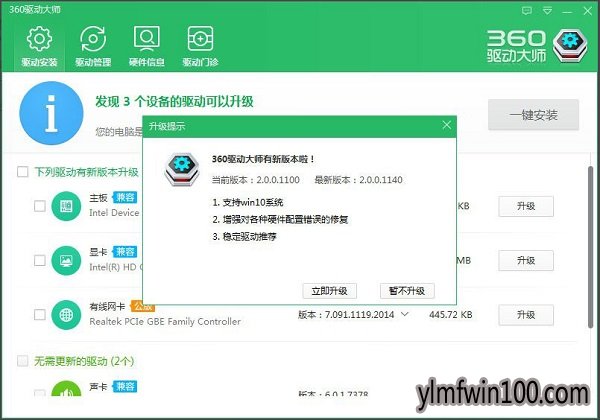Open the title bar dropdown menu icon
This screenshot has height=420, width=600.
pyautogui.click(x=547, y=11)
